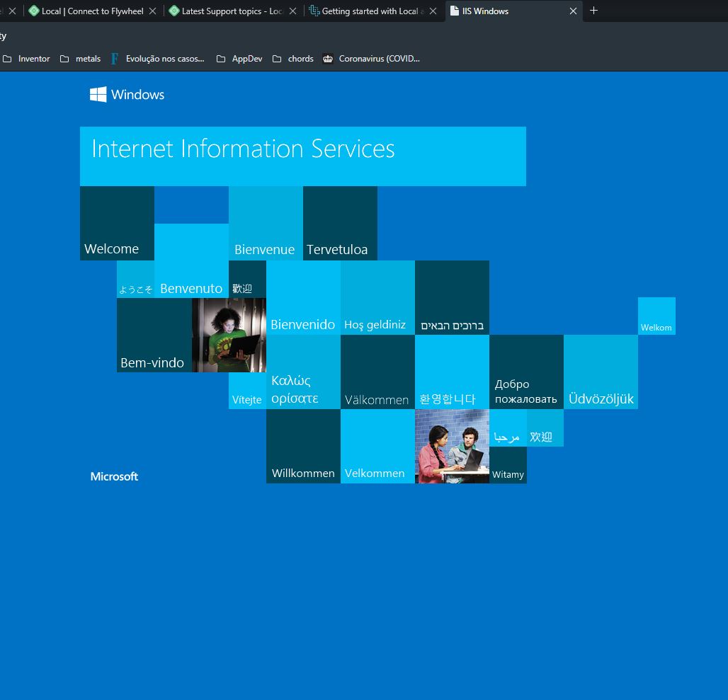Viewport: 728px width, 700px height.
Task: Open the Inventor bookmarks folder
Action: pyautogui.click(x=26, y=59)
